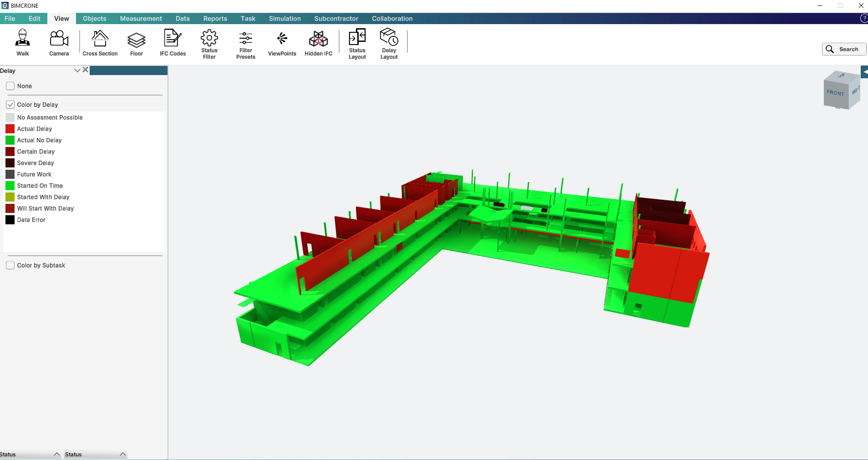This screenshot has height=460, width=868.
Task: Switch to the Reports tab
Action: tap(215, 19)
